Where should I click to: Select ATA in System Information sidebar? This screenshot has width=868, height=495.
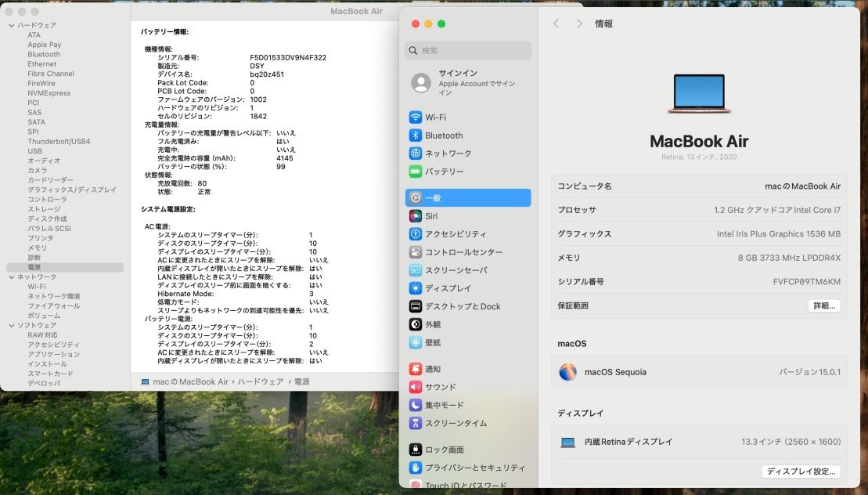pos(34,35)
